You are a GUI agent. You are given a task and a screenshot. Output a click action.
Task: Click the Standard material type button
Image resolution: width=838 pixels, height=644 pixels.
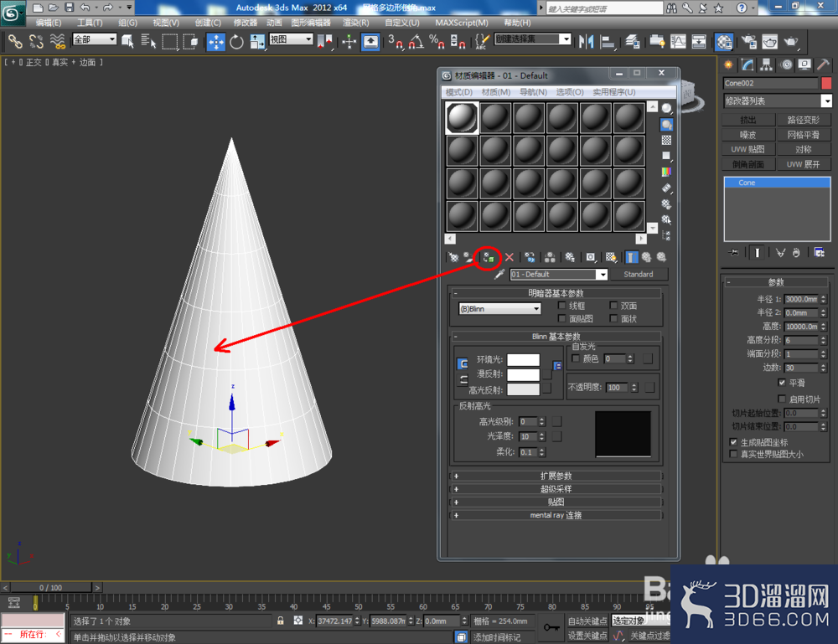pos(638,275)
